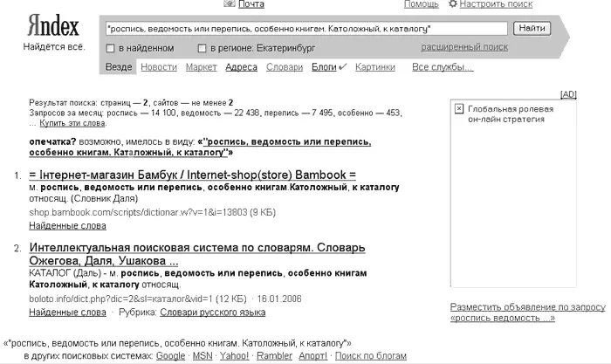Search the query in Google
The height and width of the screenshot is (364, 611).
[170, 356]
